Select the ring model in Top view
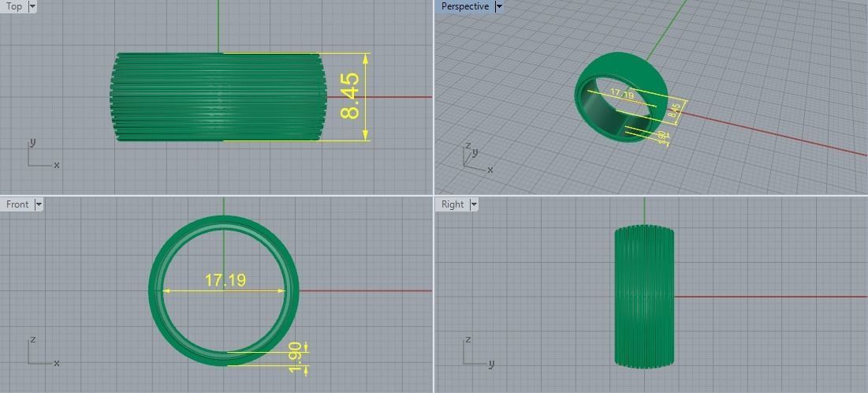Viewport: 868px width, 393px height. 218,97
